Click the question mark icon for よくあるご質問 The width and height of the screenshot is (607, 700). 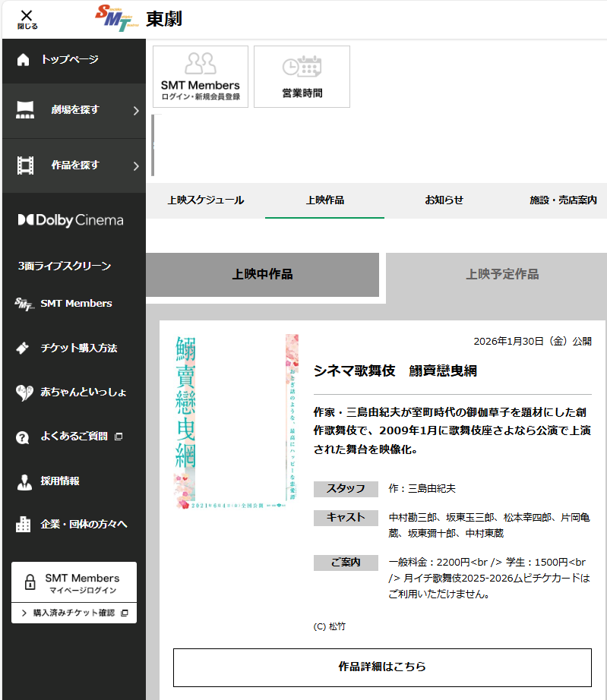pyautogui.click(x=23, y=437)
